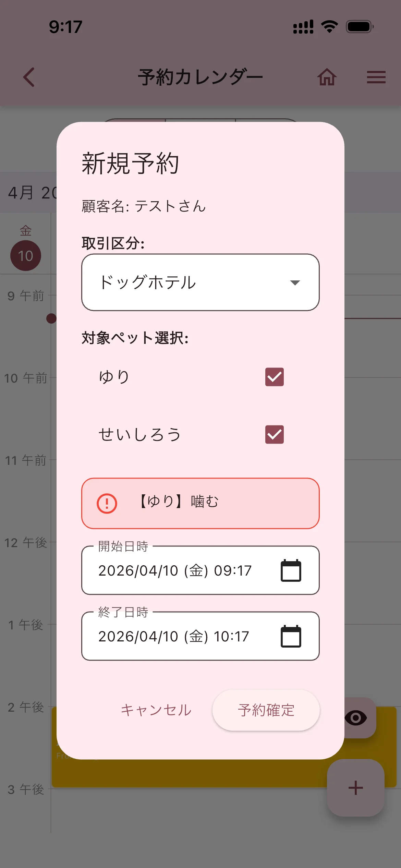The image size is (401, 868).
Task: Tap the home icon in the header
Action: [327, 77]
